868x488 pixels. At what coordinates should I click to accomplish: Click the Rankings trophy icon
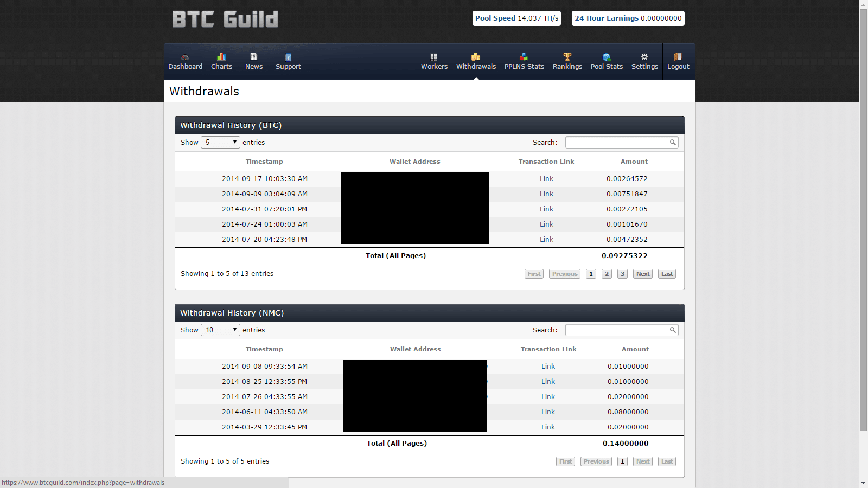[567, 57]
